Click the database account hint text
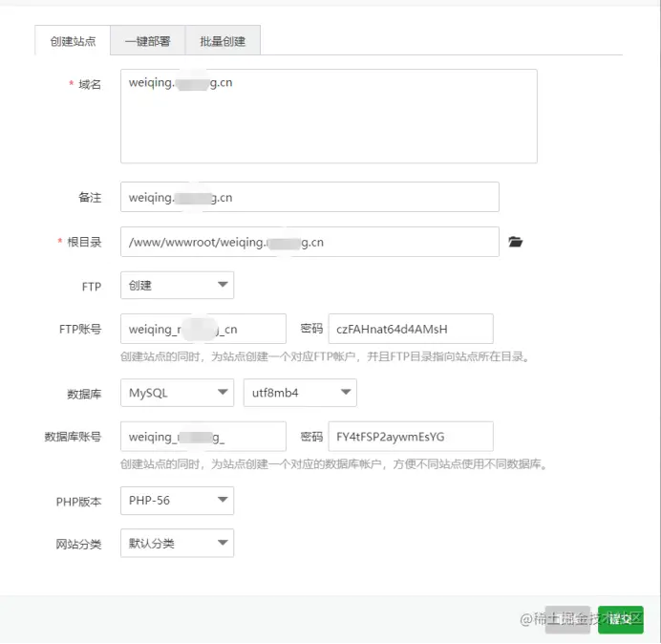 pyautogui.click(x=333, y=464)
